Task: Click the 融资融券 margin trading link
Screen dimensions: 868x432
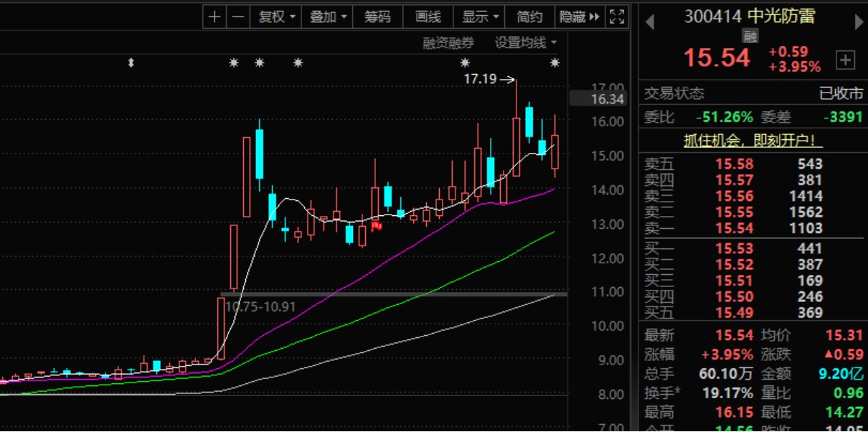Action: (x=448, y=43)
